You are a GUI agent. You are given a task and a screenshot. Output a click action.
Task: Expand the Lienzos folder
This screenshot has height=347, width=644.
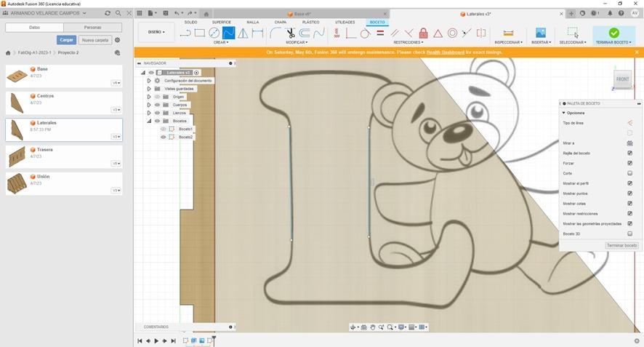click(149, 113)
